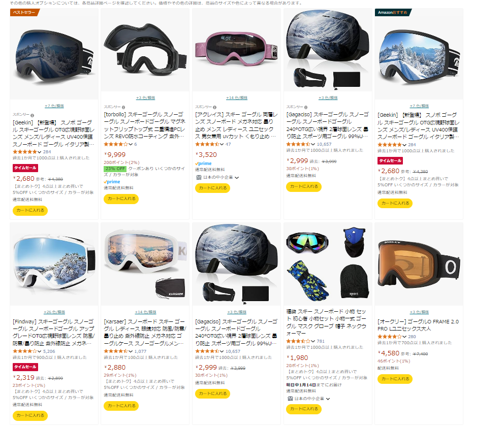Viewport: 504px width, 427px height.
Task: Expand the 日本の中小企業 dropdown on 福袋 set
Action: (328, 399)
